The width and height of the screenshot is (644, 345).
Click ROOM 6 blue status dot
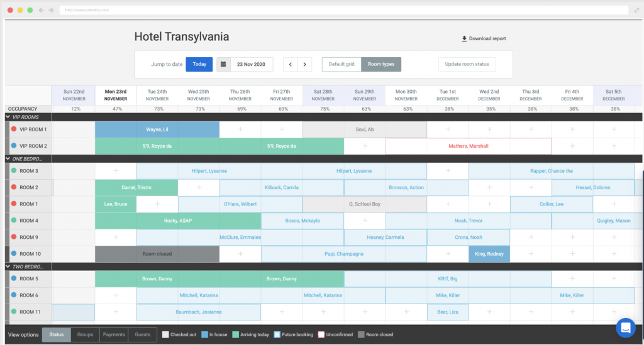click(14, 295)
